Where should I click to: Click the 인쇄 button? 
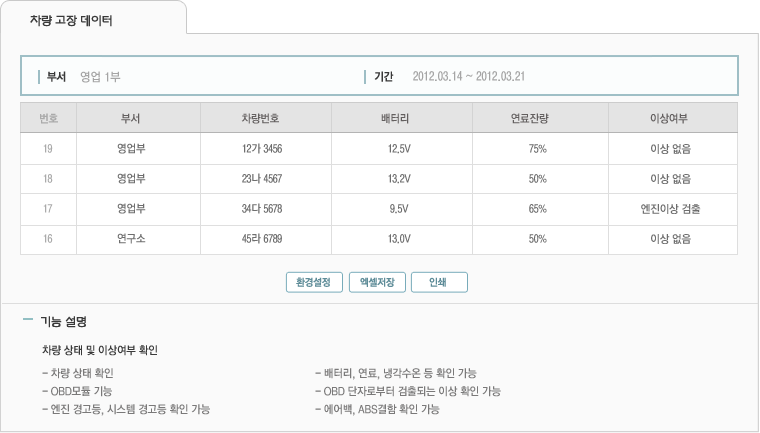pos(439,282)
